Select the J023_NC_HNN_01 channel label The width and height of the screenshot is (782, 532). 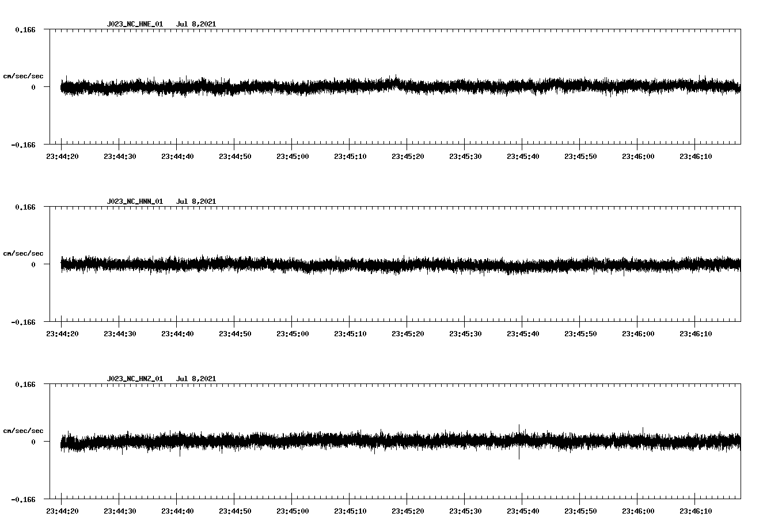134,202
